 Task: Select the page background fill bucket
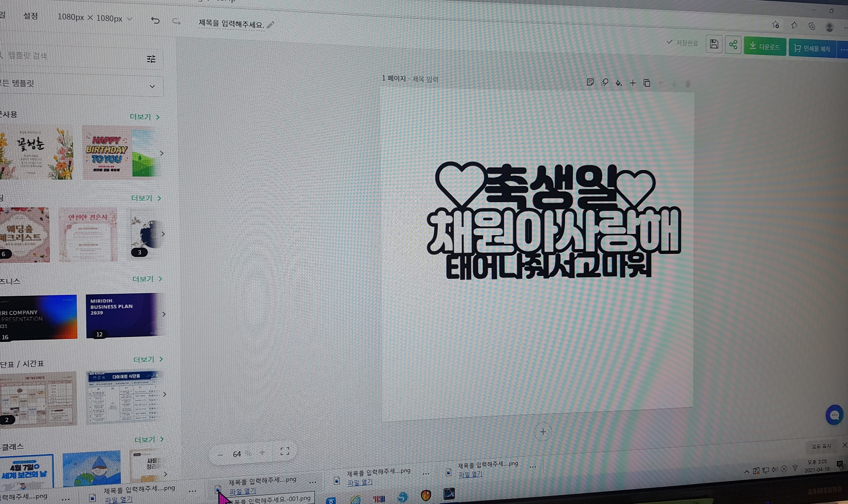tap(618, 83)
